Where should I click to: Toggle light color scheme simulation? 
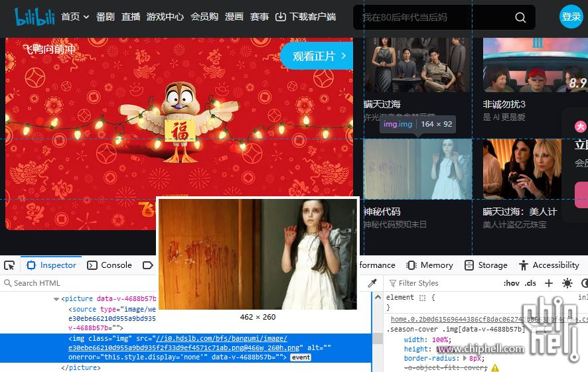pos(567,283)
